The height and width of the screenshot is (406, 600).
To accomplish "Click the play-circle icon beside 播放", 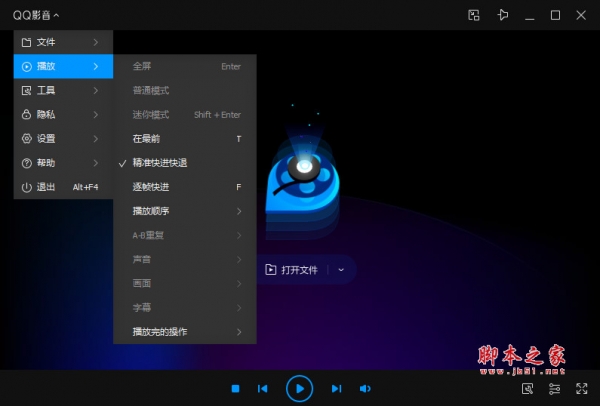I will click(26, 67).
